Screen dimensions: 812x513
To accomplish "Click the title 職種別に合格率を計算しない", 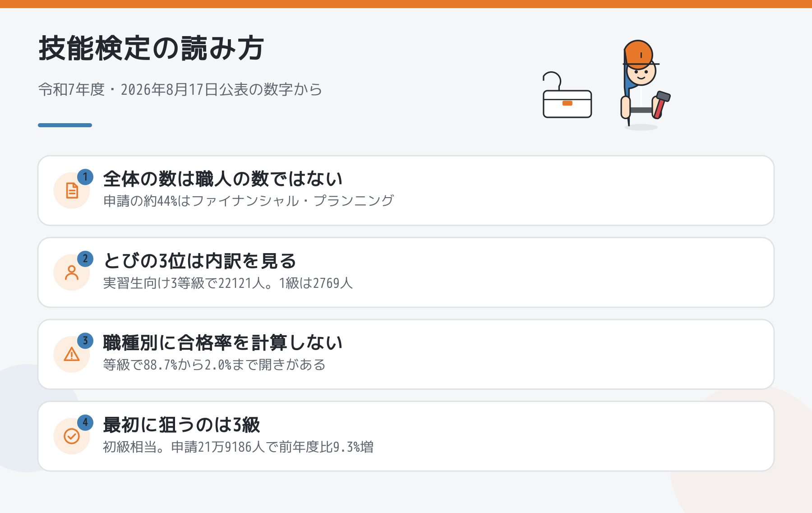I will tap(223, 342).
